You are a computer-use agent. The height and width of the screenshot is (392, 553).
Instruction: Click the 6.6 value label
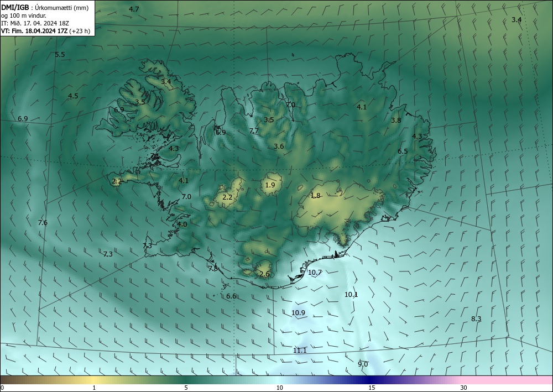231,296
